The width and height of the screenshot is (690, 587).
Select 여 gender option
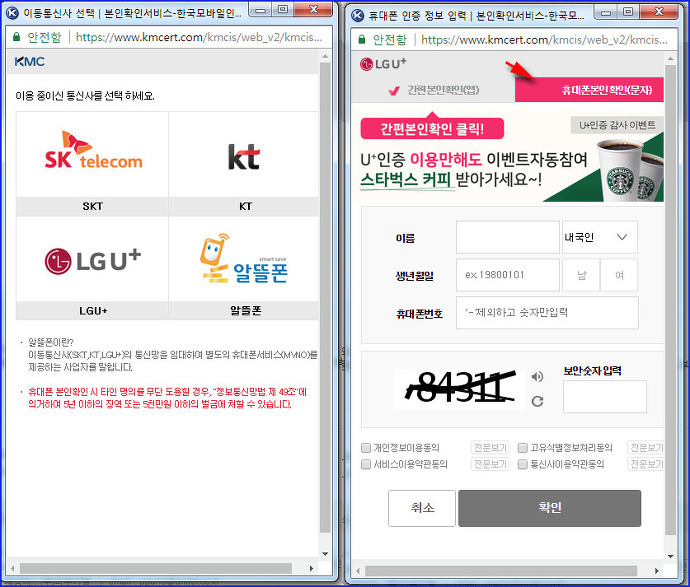click(619, 275)
